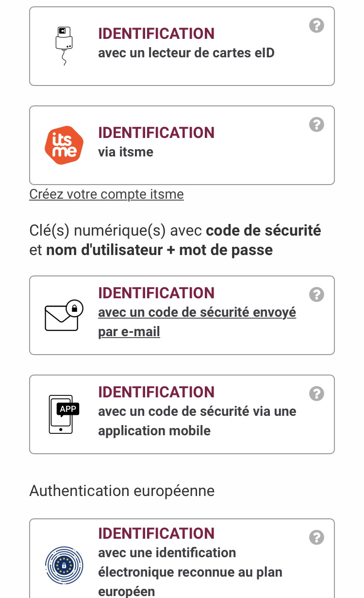The height and width of the screenshot is (598, 364).
Task: Show help for e-mail security code
Action: tap(316, 294)
